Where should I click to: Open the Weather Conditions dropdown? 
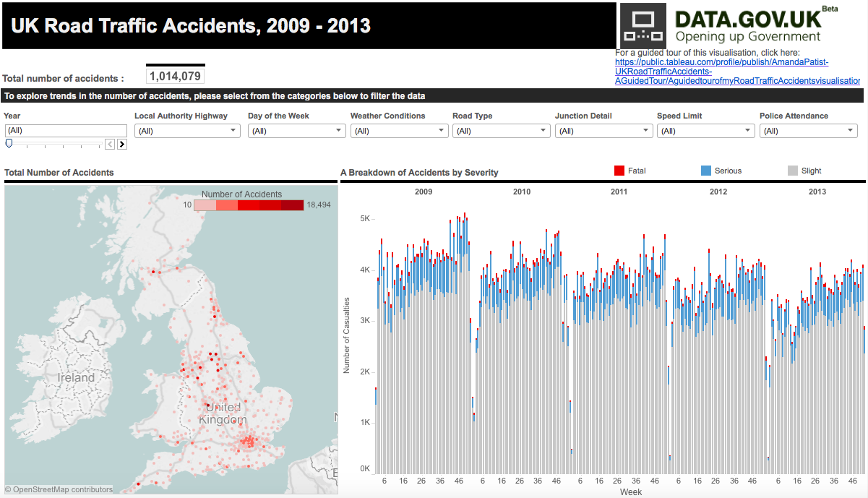(x=399, y=131)
